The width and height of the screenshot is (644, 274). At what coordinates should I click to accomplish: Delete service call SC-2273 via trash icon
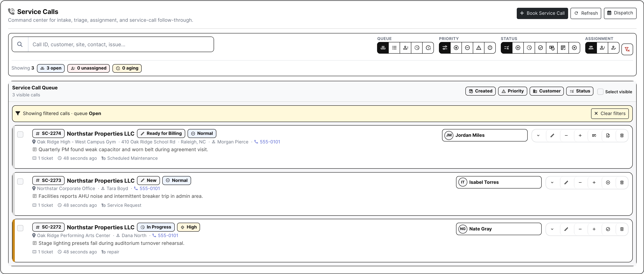pos(622,182)
